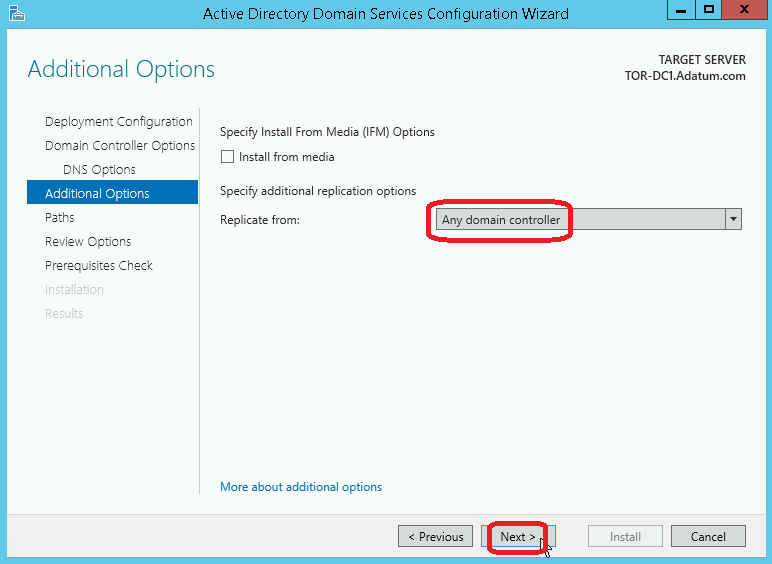The width and height of the screenshot is (772, 564).
Task: Click the Install from media label
Action: 287,157
